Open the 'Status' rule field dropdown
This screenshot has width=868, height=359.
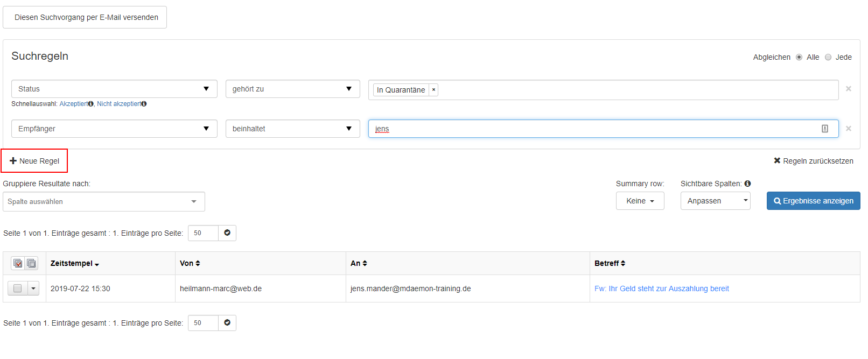pyautogui.click(x=114, y=89)
